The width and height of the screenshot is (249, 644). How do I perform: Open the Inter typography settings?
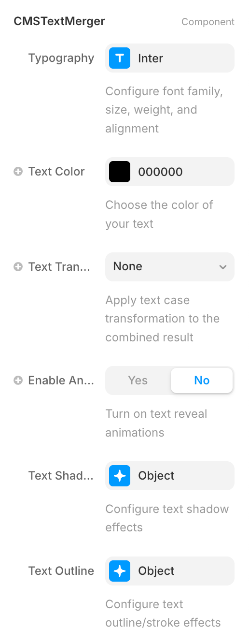point(170,58)
